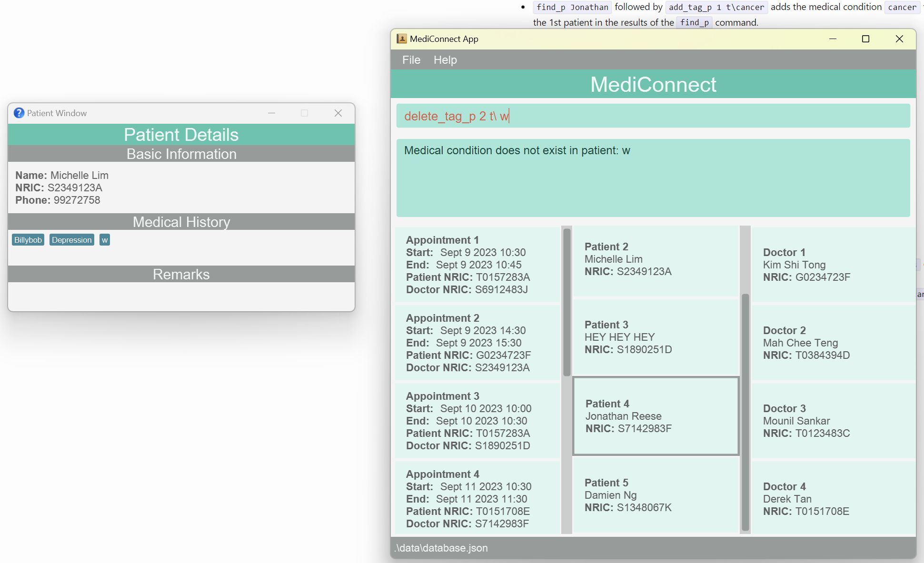Click the Patient Window help icon
This screenshot has height=563, width=924.
[19, 113]
